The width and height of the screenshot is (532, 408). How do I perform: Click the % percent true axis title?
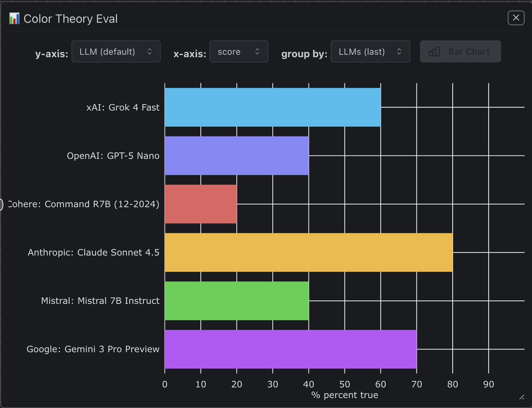point(344,395)
